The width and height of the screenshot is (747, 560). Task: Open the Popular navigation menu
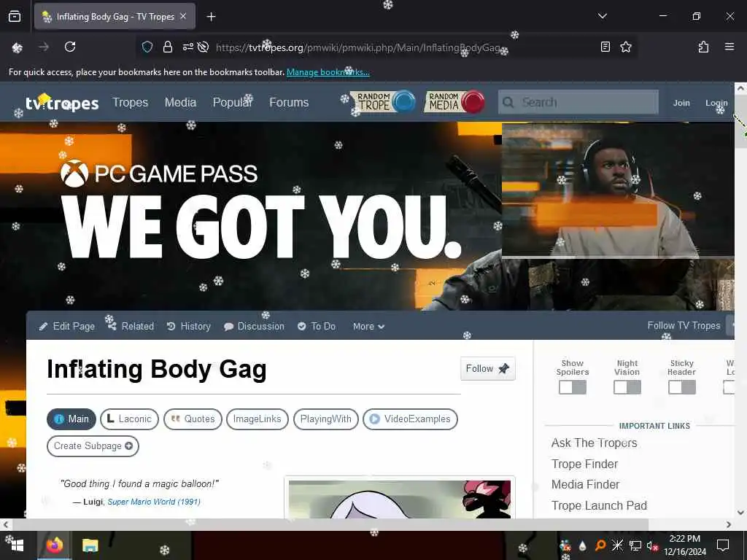[x=232, y=102]
